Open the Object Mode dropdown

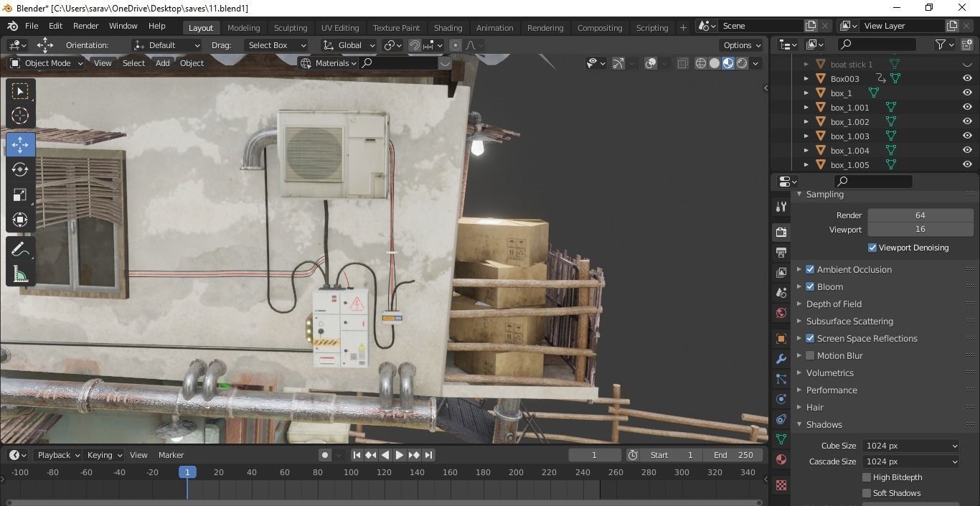[x=47, y=63]
